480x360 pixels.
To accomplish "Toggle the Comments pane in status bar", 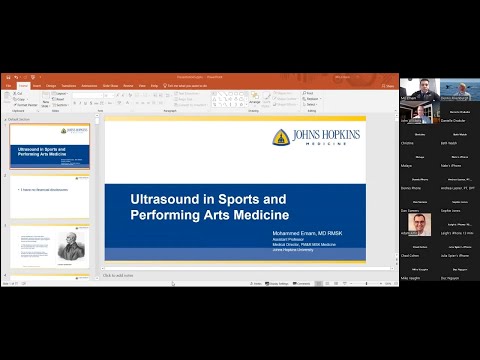I will (302, 284).
